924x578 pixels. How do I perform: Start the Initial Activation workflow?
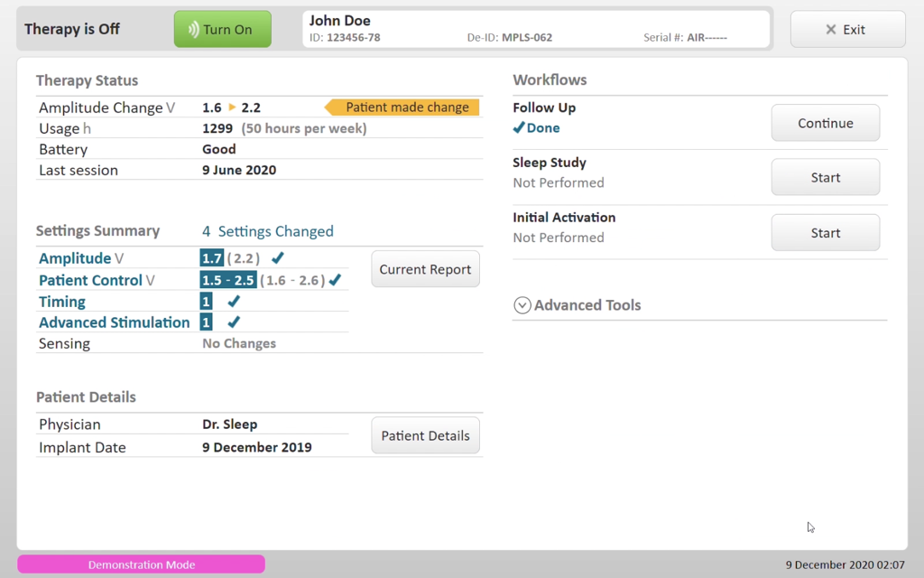[825, 233]
